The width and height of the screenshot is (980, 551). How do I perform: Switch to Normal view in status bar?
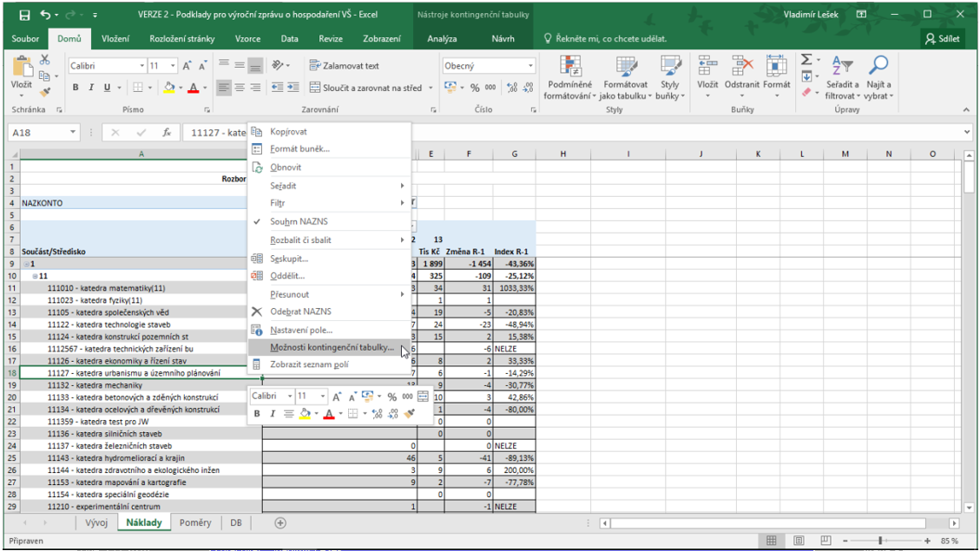pyautogui.click(x=772, y=541)
